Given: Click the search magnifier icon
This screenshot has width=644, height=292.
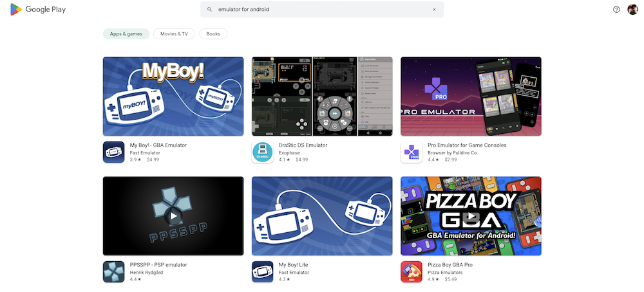Looking at the screenshot, I should [209, 10].
